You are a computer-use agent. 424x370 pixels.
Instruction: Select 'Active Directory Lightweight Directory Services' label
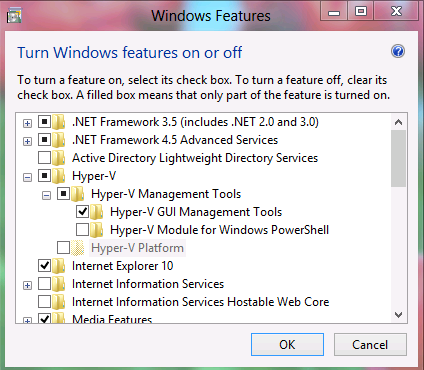(195, 158)
